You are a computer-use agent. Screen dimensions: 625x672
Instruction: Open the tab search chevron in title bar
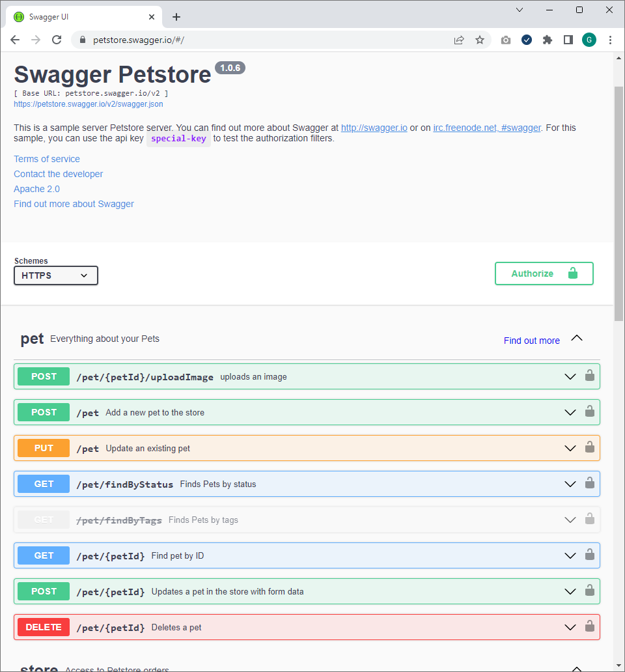[519, 10]
